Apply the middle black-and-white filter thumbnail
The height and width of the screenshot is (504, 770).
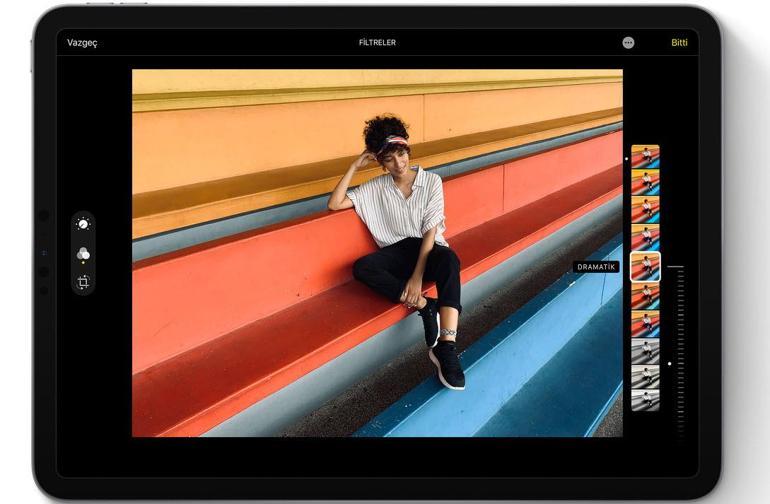[x=645, y=376]
